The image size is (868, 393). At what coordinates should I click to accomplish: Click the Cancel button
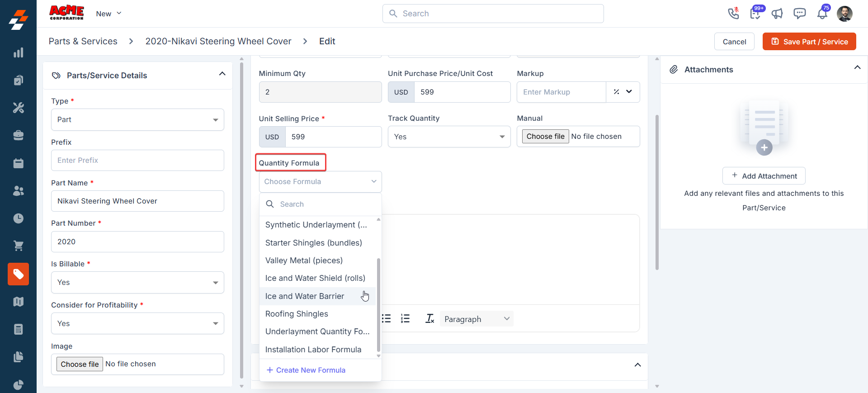click(734, 42)
